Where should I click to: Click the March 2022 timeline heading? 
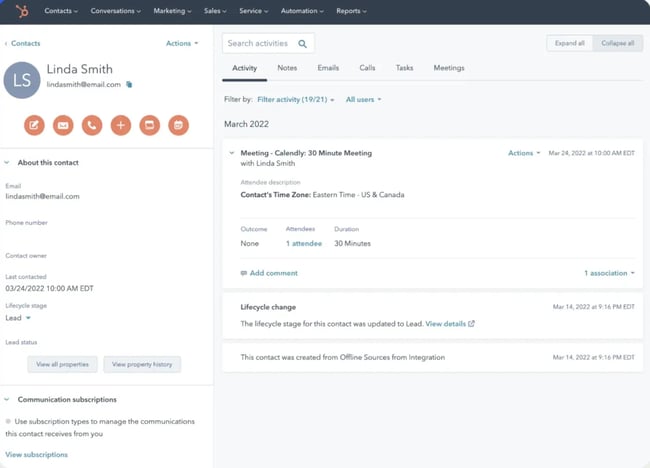pyautogui.click(x=246, y=124)
